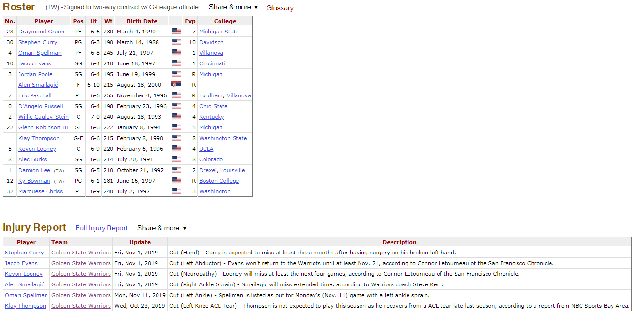Open Damion Lee's player page
The width and height of the screenshot is (644, 316).
coord(34,170)
